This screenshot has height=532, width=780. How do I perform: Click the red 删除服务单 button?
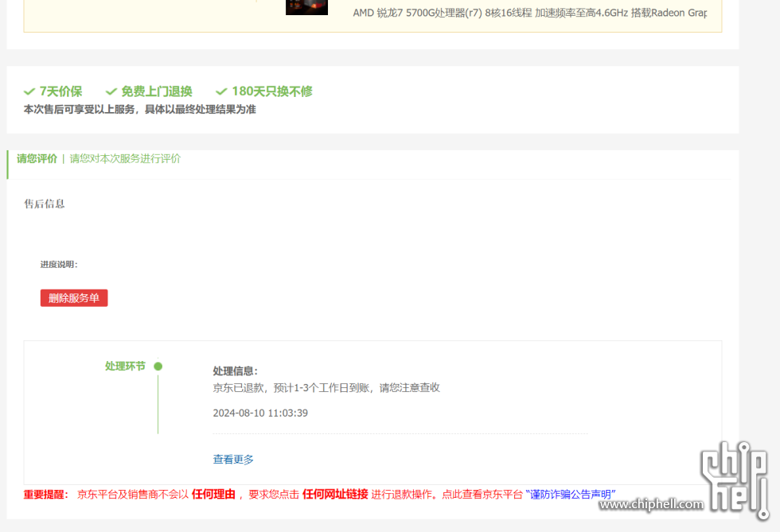[x=74, y=298]
